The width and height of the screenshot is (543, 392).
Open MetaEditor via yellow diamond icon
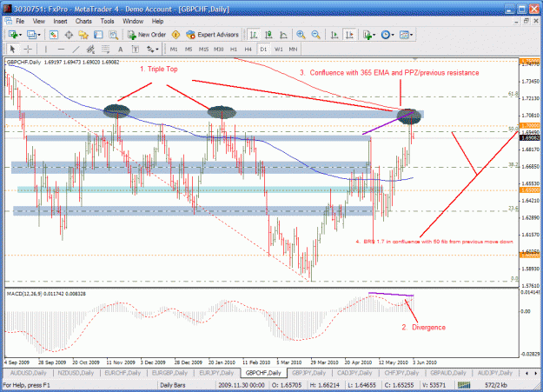coord(175,35)
